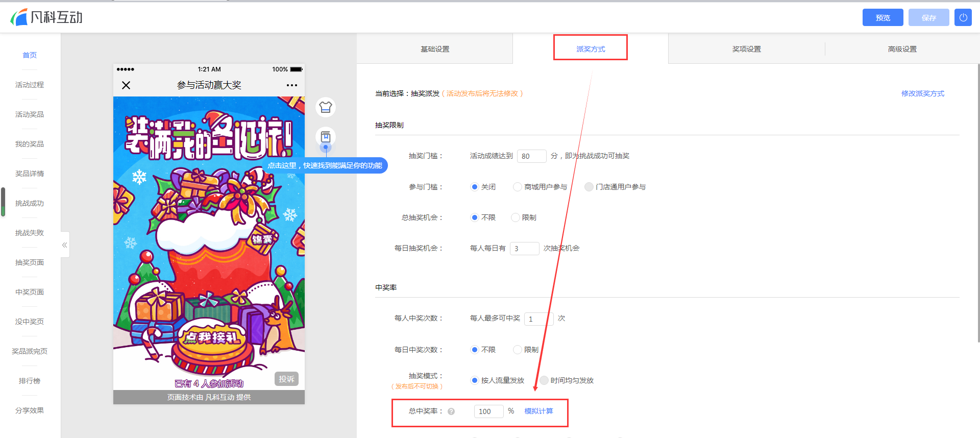Select 按人流量发放 lottery mode
Image resolution: width=980 pixels, height=438 pixels.
[475, 380]
